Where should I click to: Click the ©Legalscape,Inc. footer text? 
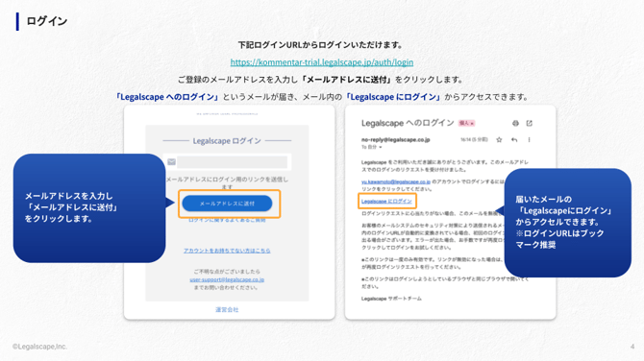tap(39, 347)
